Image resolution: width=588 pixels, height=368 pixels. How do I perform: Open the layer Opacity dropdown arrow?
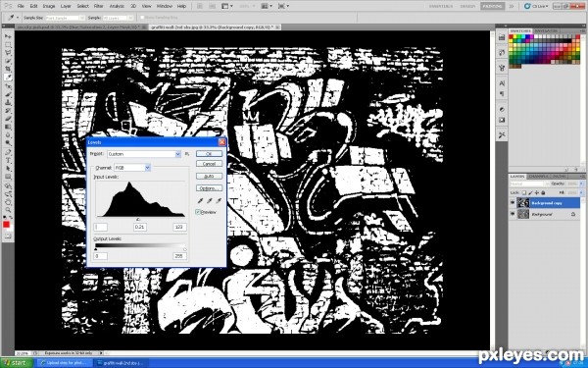[x=582, y=184]
